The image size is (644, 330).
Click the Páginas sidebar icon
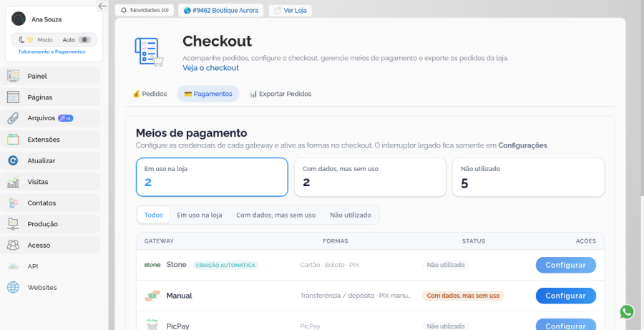[13, 97]
